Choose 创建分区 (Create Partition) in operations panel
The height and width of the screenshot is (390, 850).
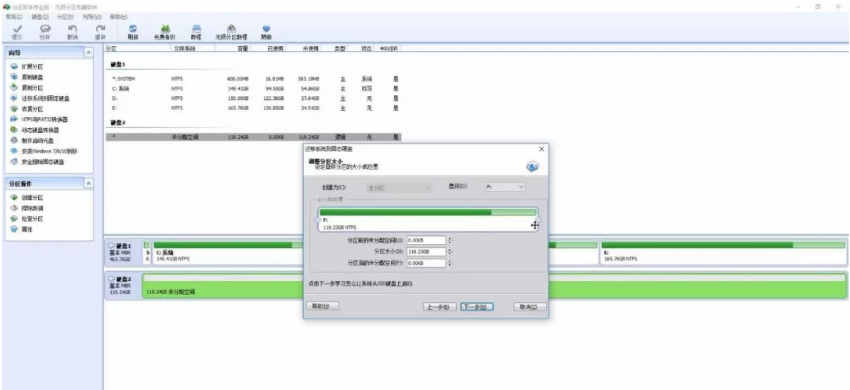pyautogui.click(x=28, y=197)
